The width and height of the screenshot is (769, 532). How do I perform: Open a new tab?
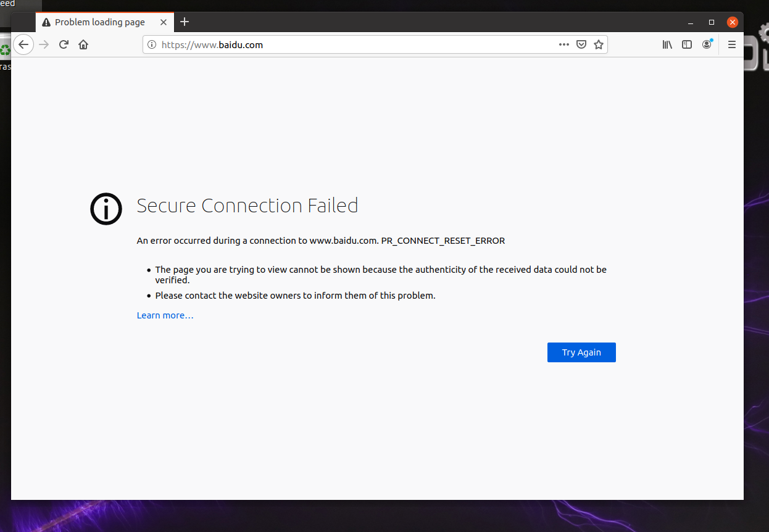185,22
